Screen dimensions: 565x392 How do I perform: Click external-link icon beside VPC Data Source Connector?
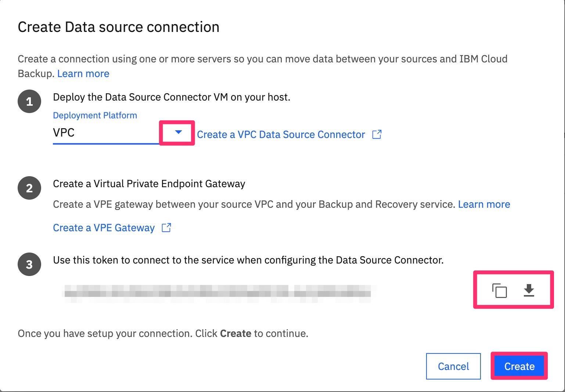pos(377,134)
